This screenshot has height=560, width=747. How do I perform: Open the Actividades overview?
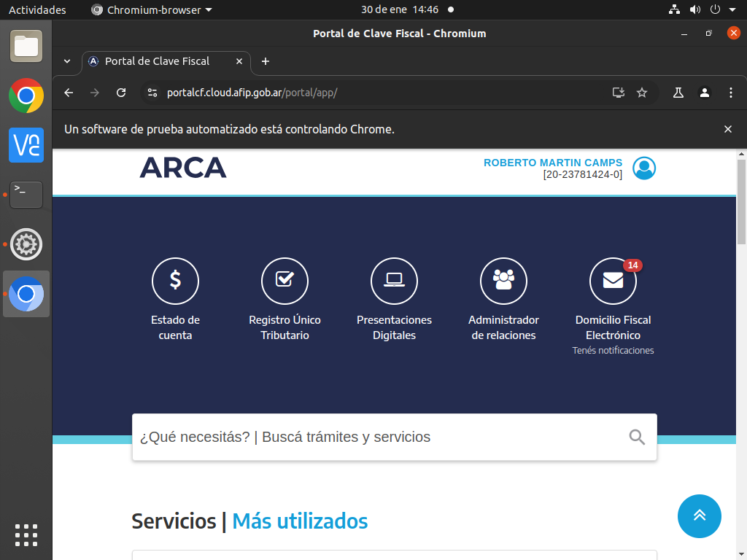(x=37, y=9)
